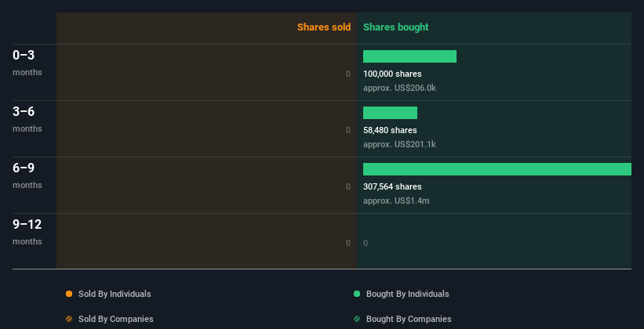Image resolution: width=644 pixels, height=329 pixels.
Task: Click the 6–9 months row label
Action: (27, 175)
